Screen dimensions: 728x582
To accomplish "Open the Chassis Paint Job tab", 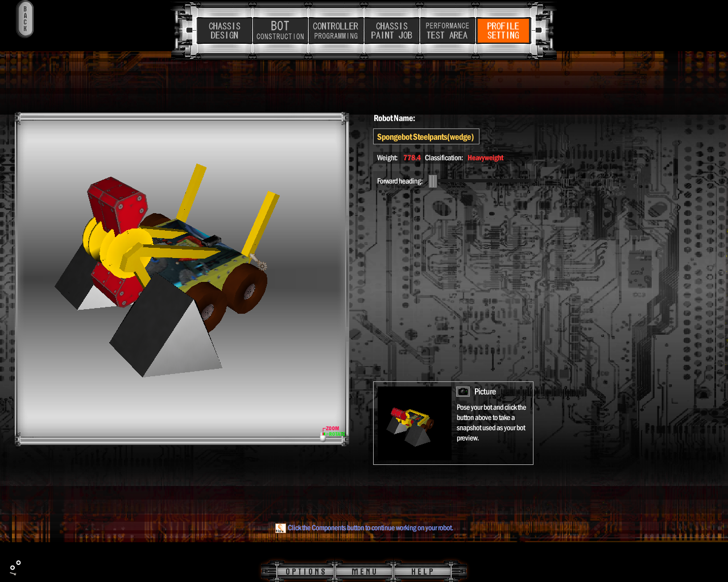I will pyautogui.click(x=391, y=31).
